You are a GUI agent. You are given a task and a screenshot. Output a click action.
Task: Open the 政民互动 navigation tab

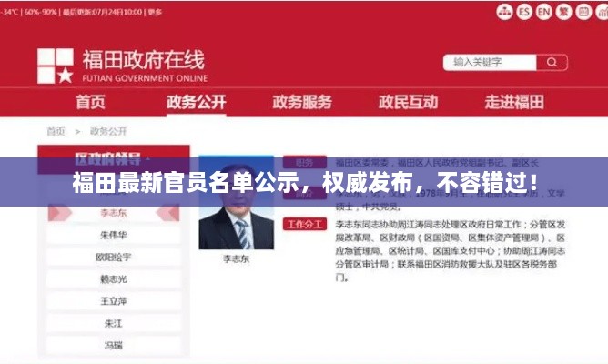[x=409, y=102]
